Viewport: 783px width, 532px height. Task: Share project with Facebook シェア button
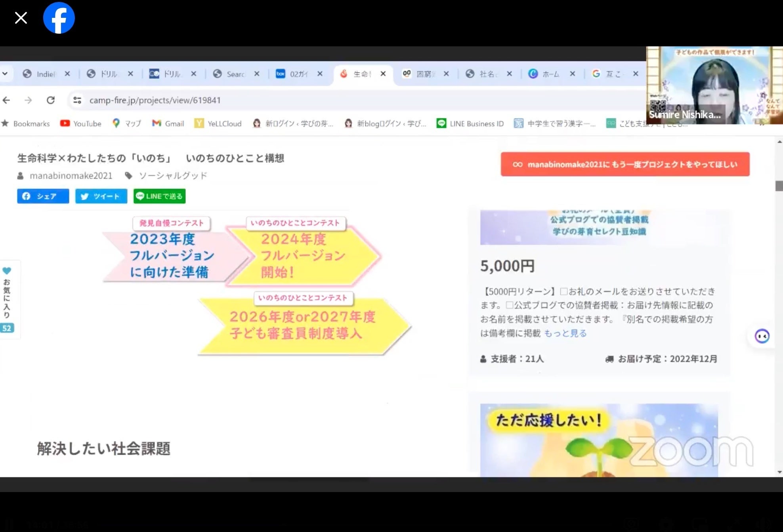pos(43,196)
